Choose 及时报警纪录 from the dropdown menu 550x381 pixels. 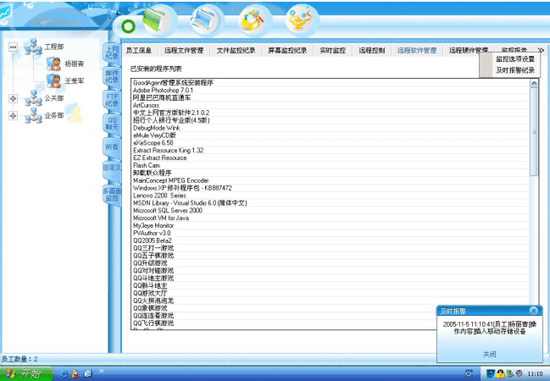coord(515,71)
